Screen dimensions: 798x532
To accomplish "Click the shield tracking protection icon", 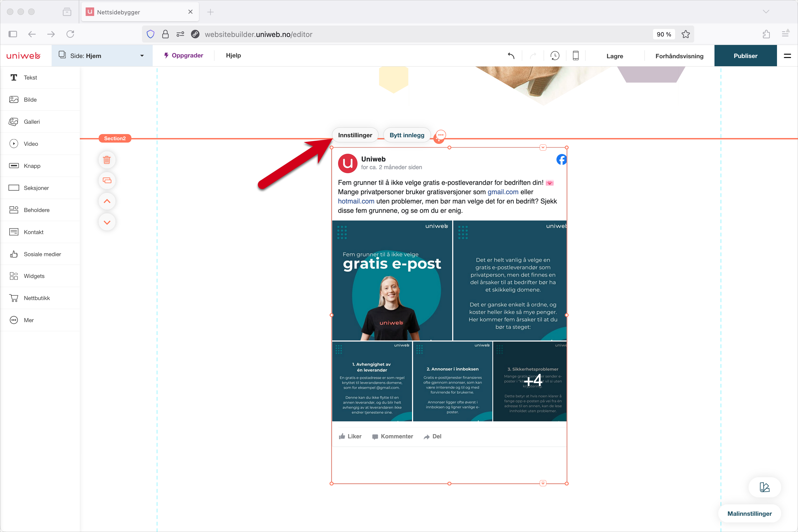I will click(150, 34).
